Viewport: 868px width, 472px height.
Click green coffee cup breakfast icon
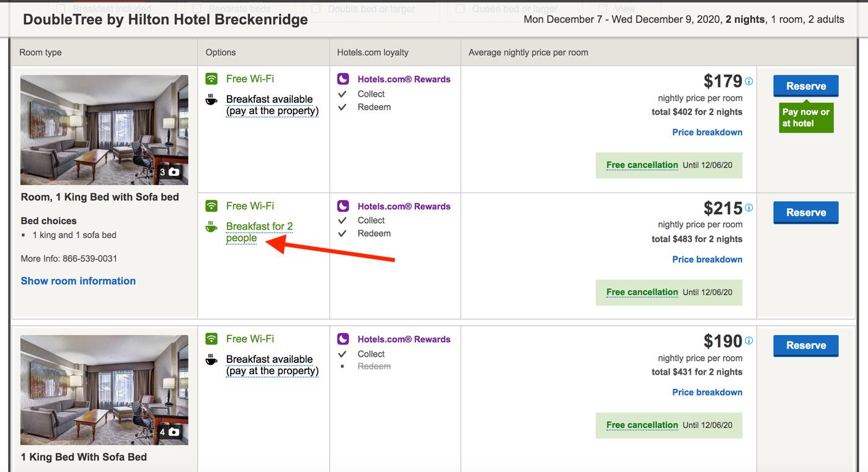(211, 227)
